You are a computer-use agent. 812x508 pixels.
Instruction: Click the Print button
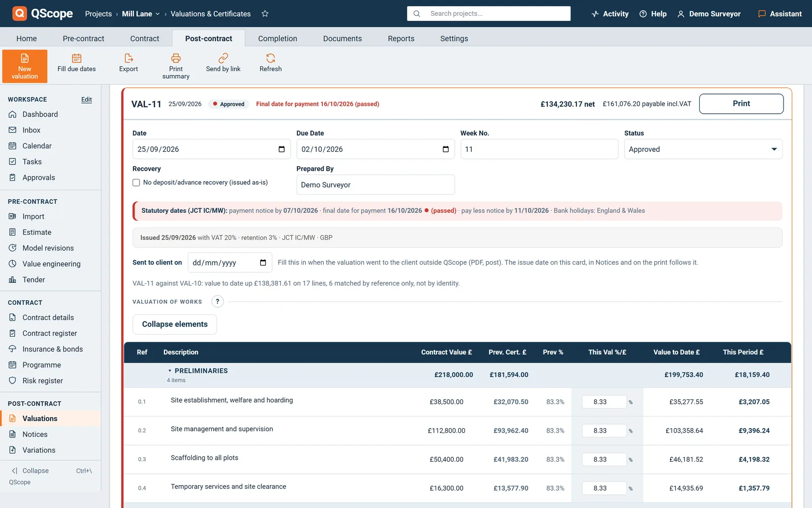(741, 104)
